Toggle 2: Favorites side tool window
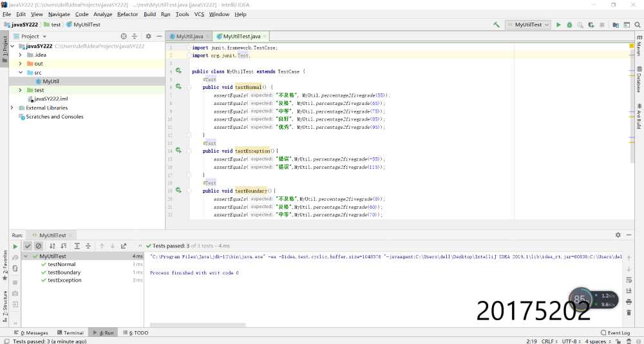 [5, 265]
